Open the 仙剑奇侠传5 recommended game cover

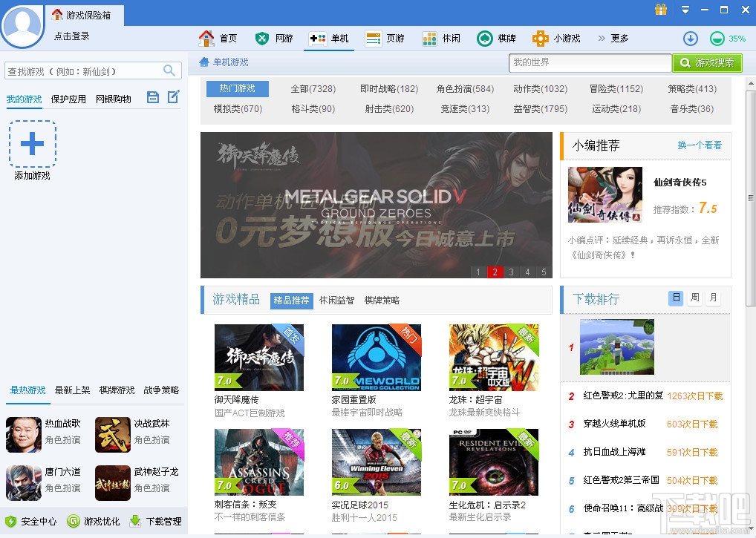[x=605, y=194]
